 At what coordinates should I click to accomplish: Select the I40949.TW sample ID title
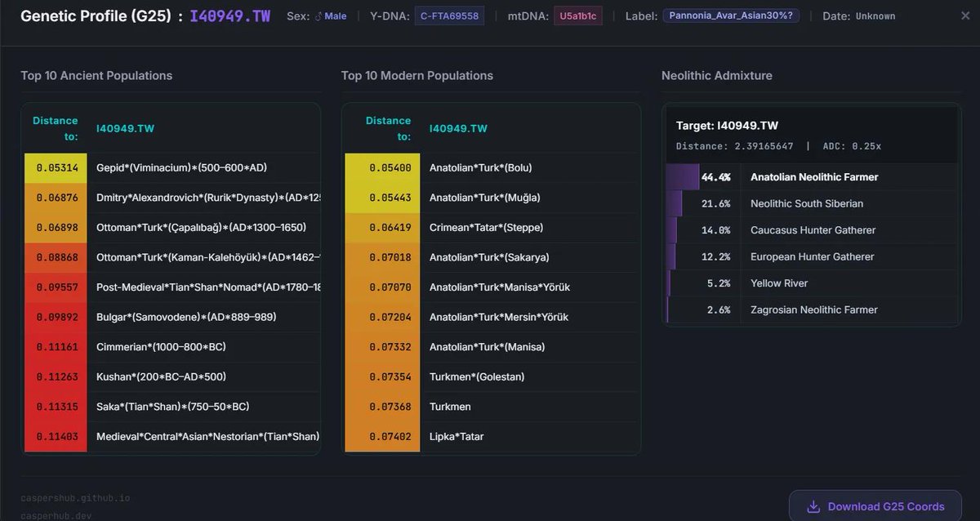point(230,16)
